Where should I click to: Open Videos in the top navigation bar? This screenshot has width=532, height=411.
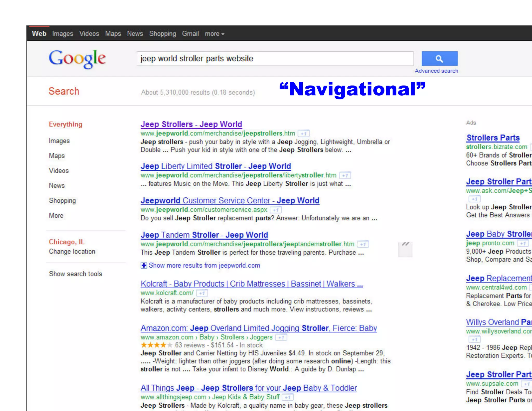tap(89, 34)
